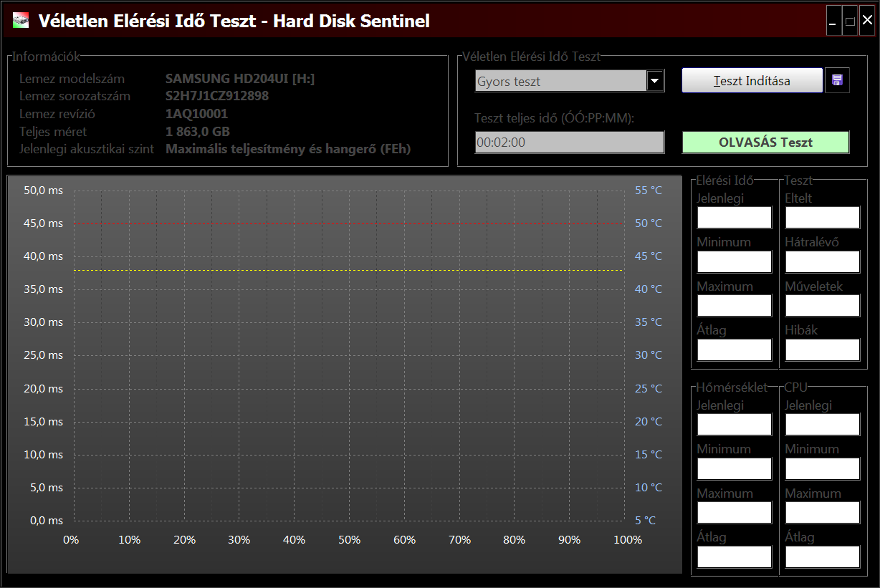
Task: Click the Jelenlegi akusztikai szint label
Action: [87, 149]
